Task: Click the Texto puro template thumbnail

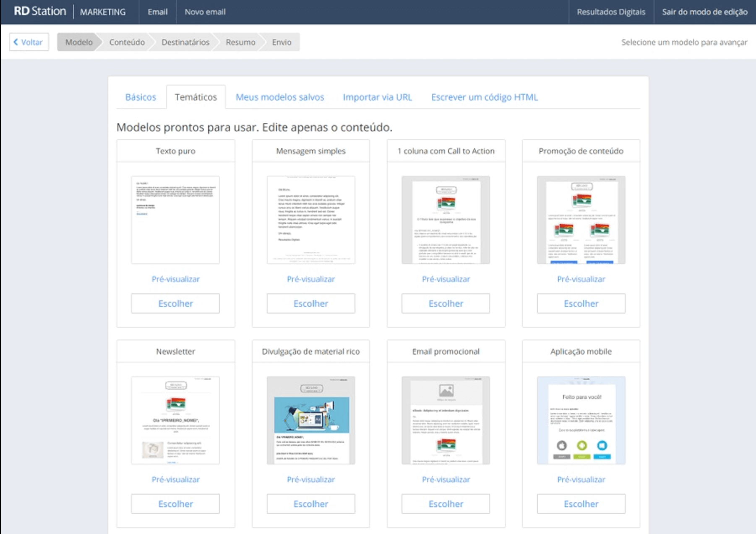Action: [x=175, y=220]
